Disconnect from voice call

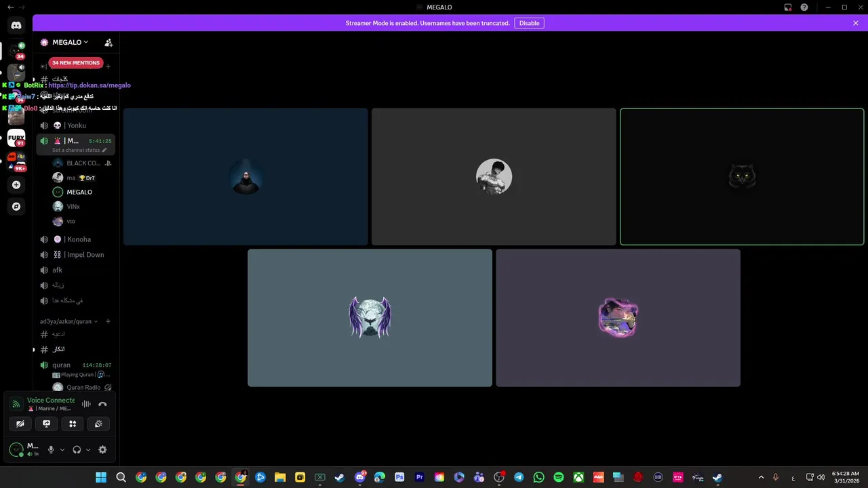point(102,404)
